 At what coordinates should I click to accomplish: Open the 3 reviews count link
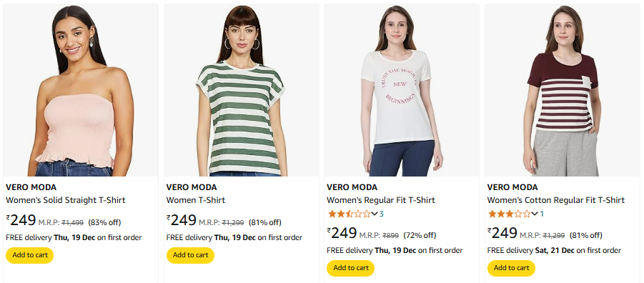(381, 214)
